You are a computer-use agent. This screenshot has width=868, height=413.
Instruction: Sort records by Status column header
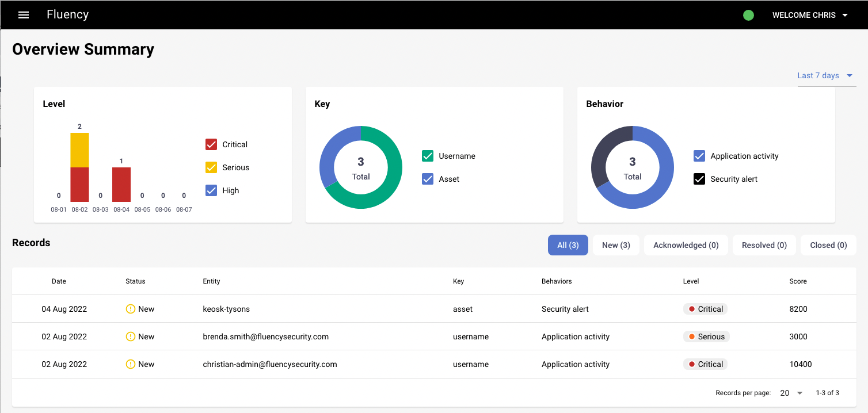pyautogui.click(x=135, y=281)
